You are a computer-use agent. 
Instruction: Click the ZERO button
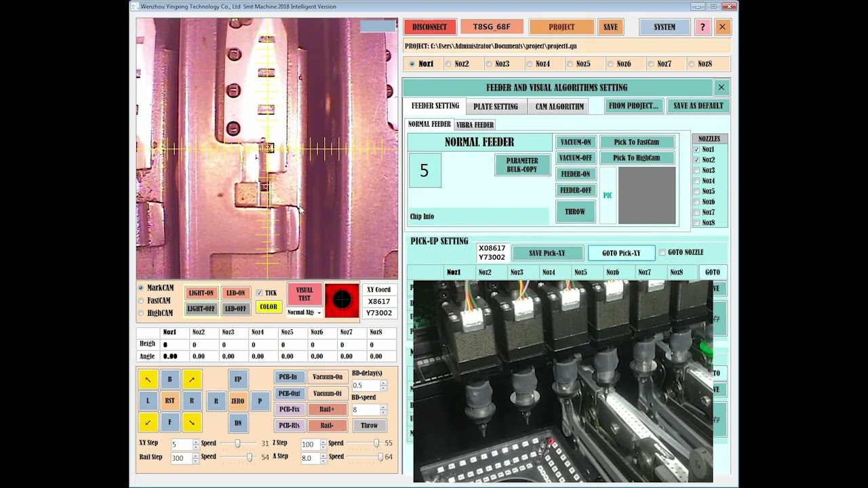238,401
